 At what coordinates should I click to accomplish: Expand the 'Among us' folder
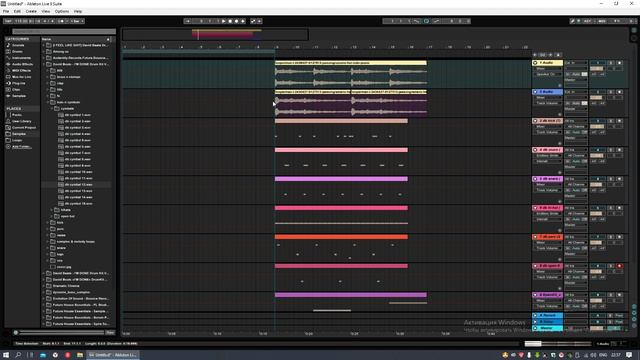(44, 51)
